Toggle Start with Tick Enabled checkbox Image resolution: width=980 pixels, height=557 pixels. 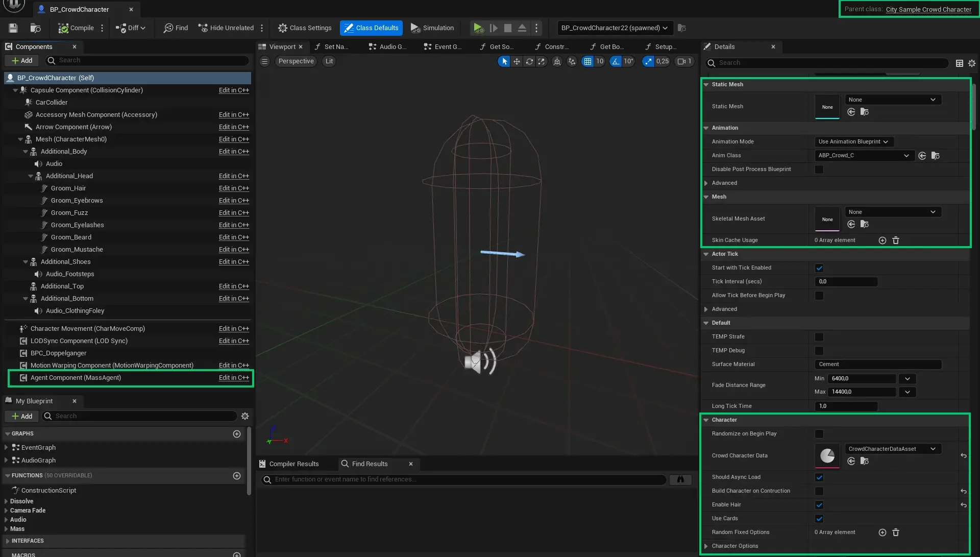pyautogui.click(x=819, y=268)
